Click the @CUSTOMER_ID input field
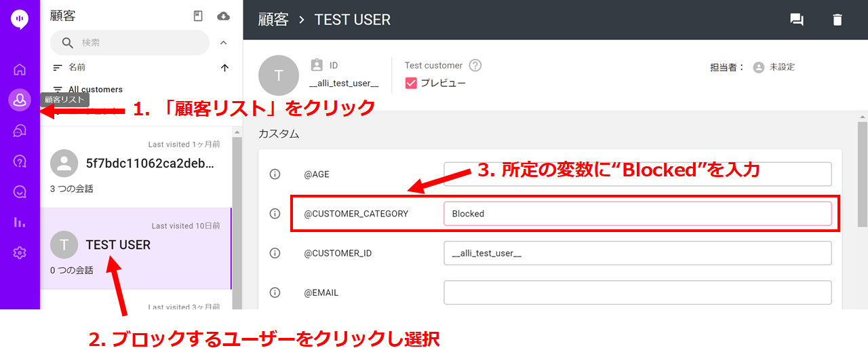 [637, 253]
